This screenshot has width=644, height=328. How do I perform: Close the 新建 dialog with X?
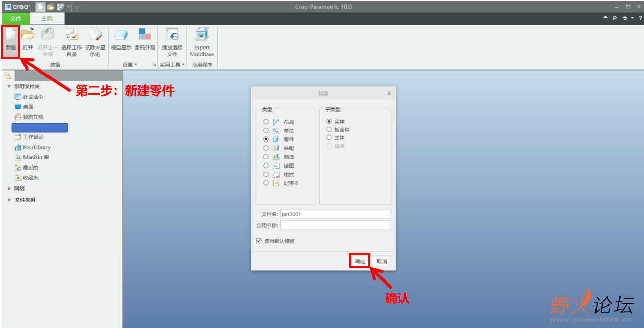pyautogui.click(x=389, y=93)
